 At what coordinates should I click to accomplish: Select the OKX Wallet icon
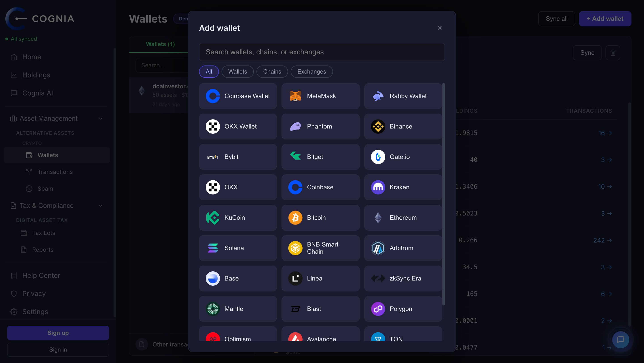click(213, 127)
